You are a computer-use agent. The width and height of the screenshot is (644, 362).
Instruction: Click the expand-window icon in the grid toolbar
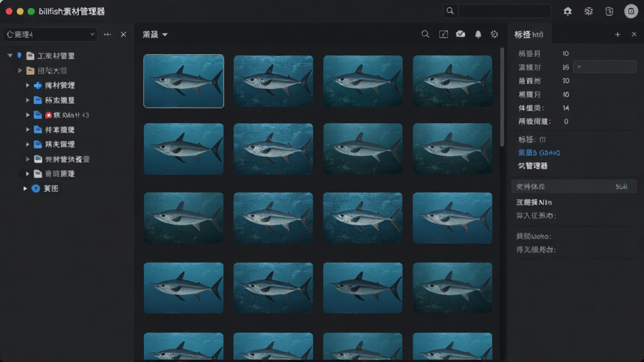443,35
